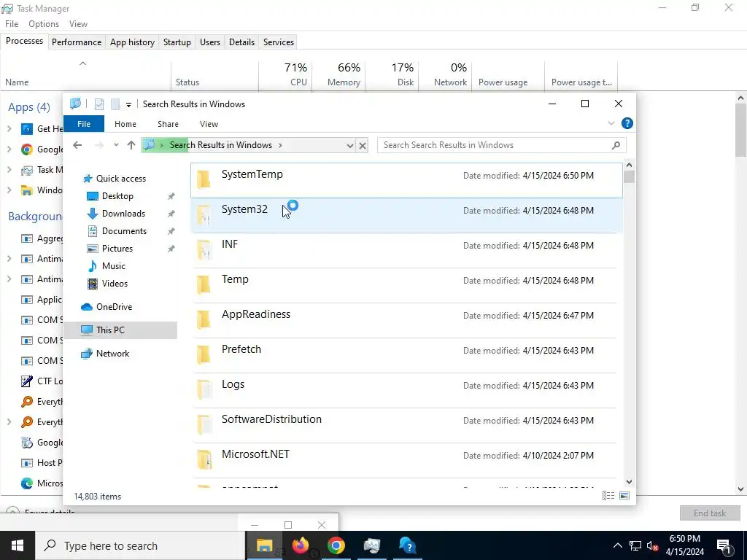Stop search with address bar X button
The width and height of the screenshot is (747, 560).
(x=363, y=145)
